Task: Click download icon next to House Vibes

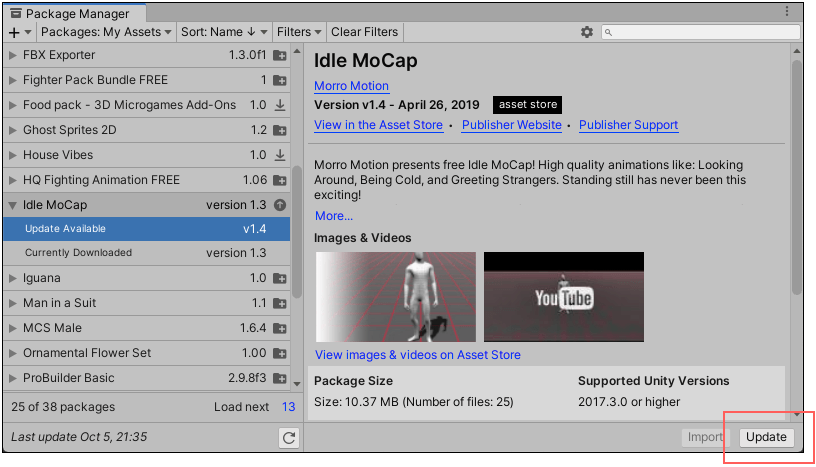Action: (280, 155)
